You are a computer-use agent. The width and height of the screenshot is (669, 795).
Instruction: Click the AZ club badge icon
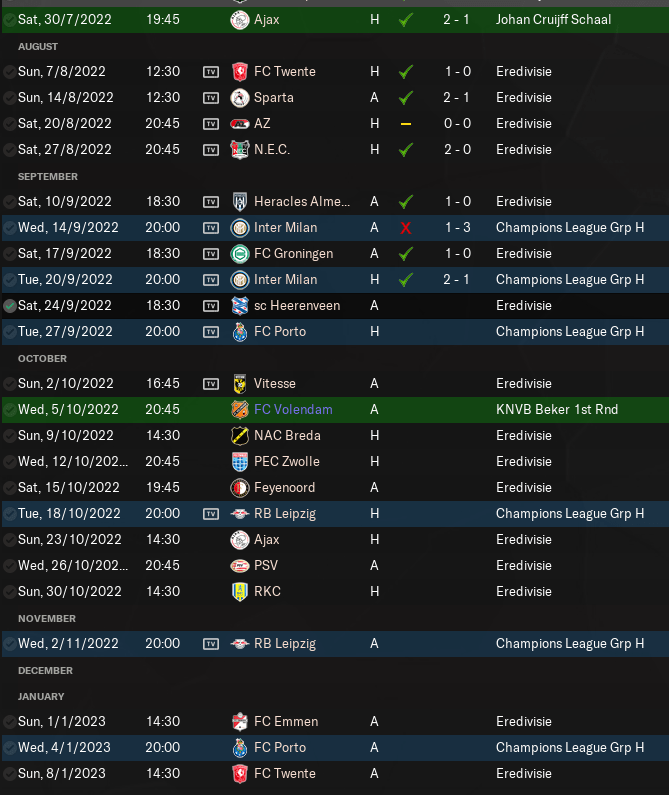click(x=239, y=124)
